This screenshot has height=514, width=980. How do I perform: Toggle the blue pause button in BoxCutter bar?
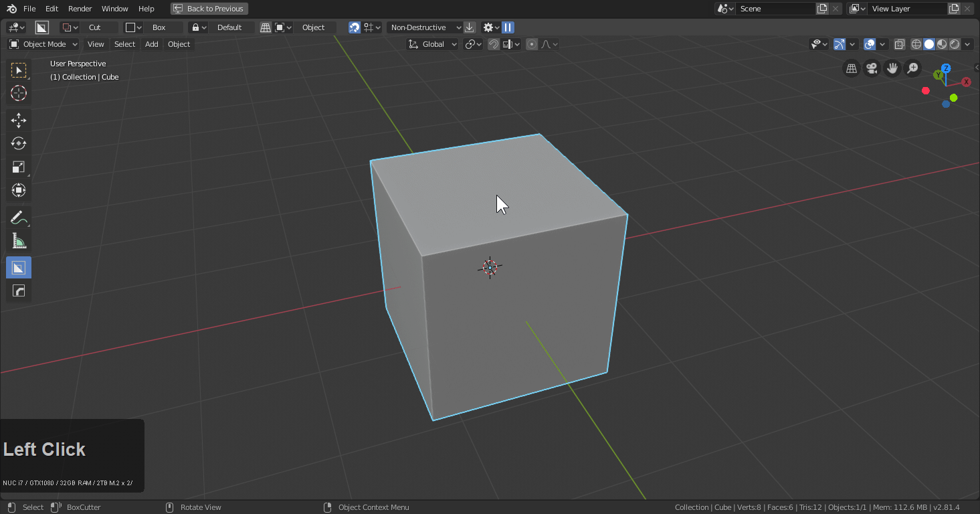pos(508,27)
